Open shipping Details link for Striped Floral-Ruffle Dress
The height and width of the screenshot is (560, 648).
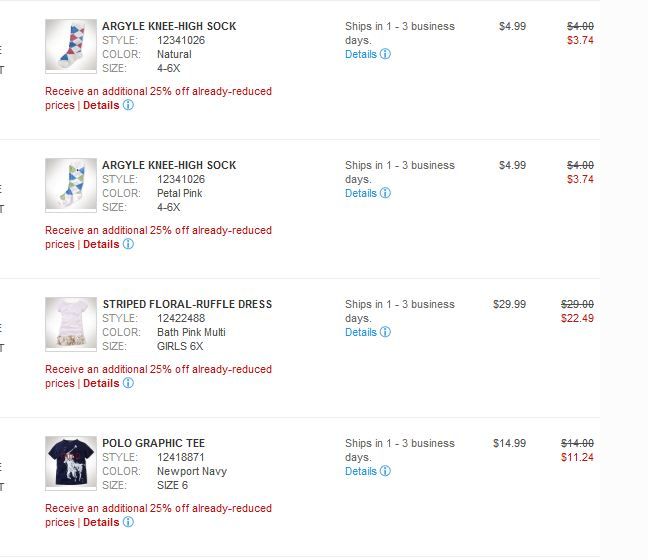point(360,332)
